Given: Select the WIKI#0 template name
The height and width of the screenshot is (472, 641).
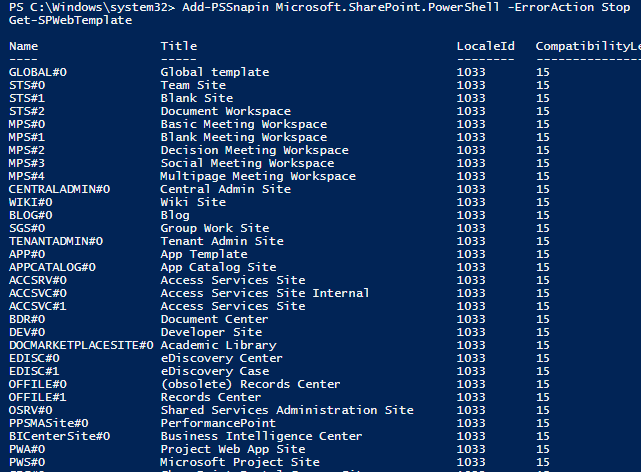Looking at the screenshot, I should click(x=30, y=202).
